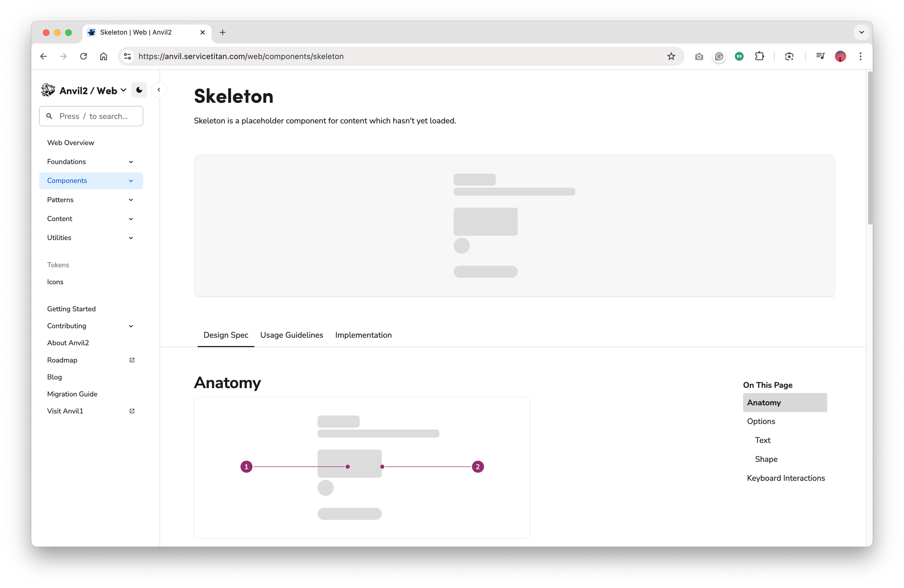Open the browser extensions puzzle icon
This screenshot has width=904, height=588.
[759, 56]
